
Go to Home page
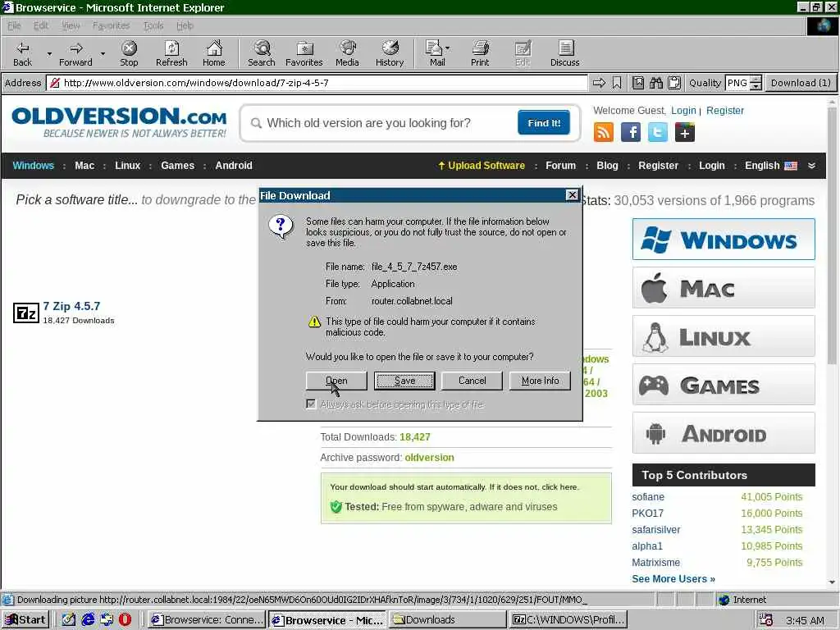click(214, 53)
